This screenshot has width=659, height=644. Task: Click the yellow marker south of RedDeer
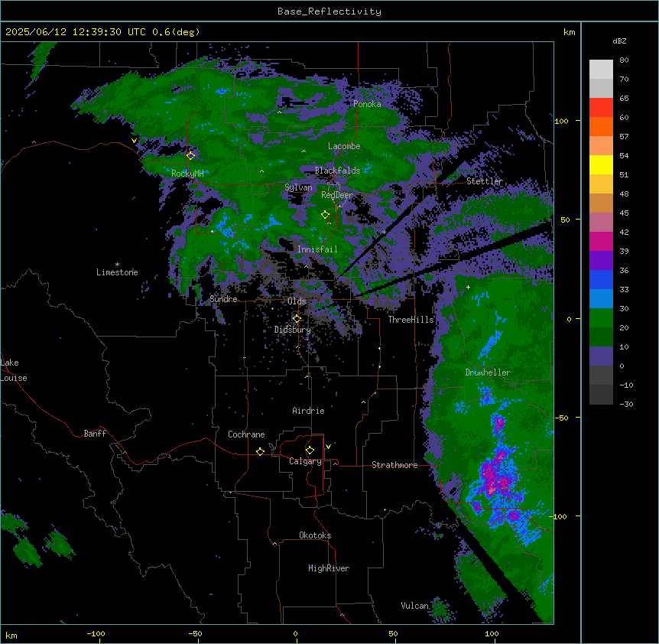pyautogui.click(x=325, y=215)
